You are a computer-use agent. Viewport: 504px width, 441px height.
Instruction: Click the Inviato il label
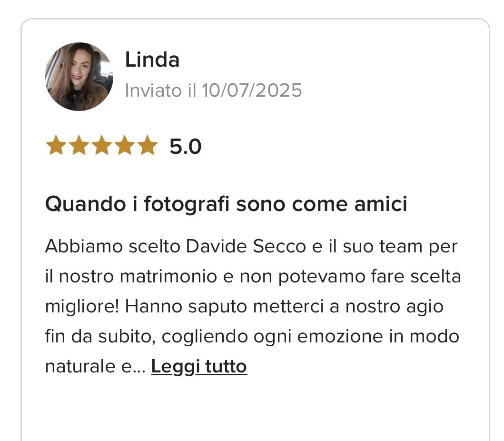click(160, 90)
